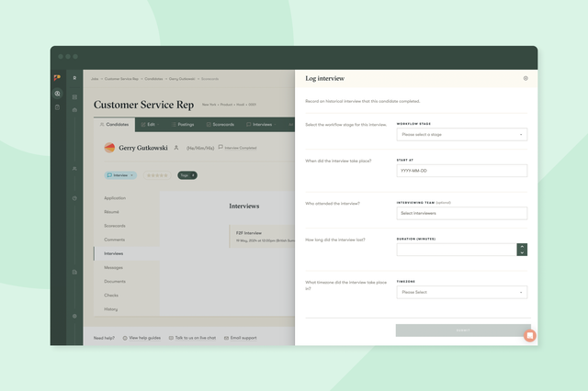Image resolution: width=588 pixels, height=391 pixels.
Task: Select Scorecards in the candidate side menu
Action: point(116,225)
